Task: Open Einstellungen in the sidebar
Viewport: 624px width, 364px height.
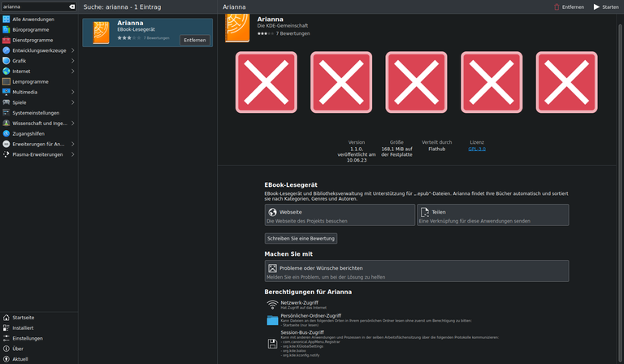Action: pyautogui.click(x=27, y=338)
